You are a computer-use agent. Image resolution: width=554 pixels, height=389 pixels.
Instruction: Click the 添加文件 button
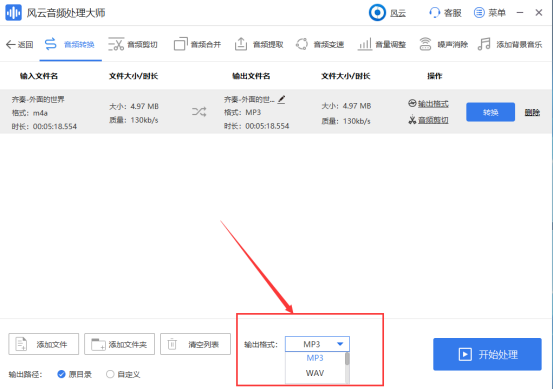click(x=44, y=344)
